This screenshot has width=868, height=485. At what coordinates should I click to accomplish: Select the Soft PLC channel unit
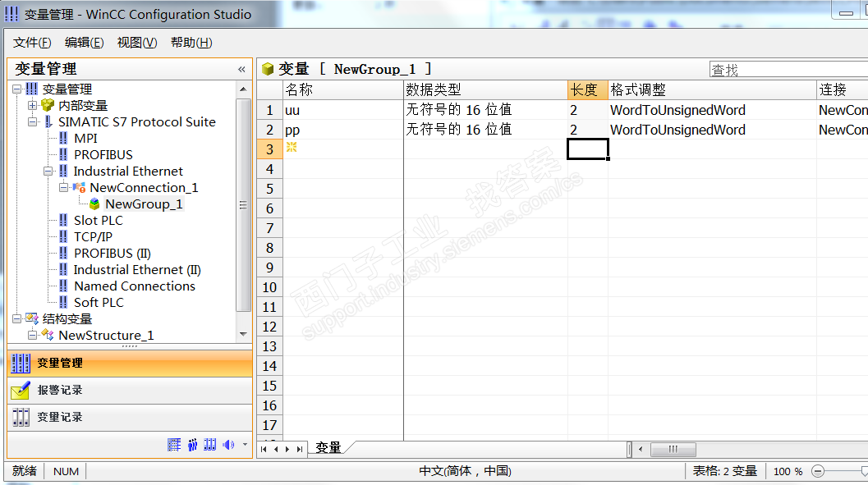tap(99, 303)
